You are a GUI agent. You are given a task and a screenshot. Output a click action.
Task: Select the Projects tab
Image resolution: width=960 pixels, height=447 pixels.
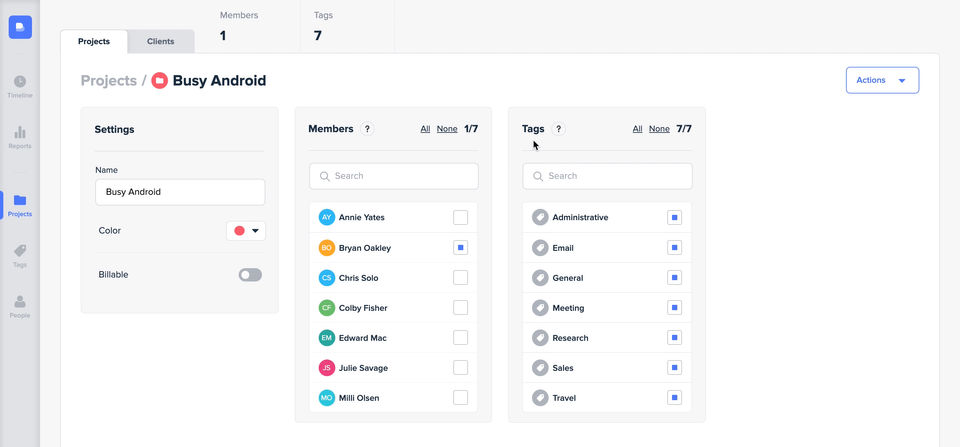tap(94, 42)
